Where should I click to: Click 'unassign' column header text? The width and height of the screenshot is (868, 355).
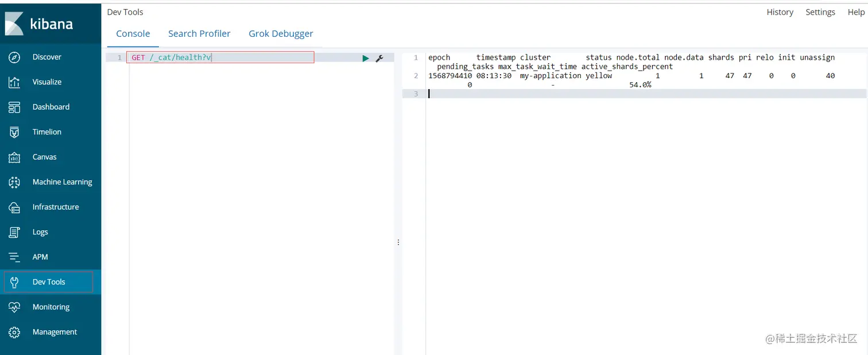[817, 57]
